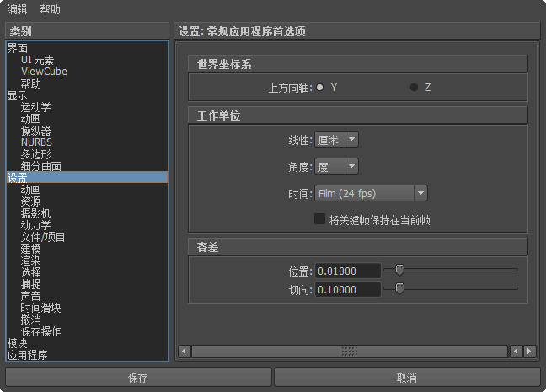Select 操纵器 category
Screen dimensions: 546x392
[x=87, y=131]
